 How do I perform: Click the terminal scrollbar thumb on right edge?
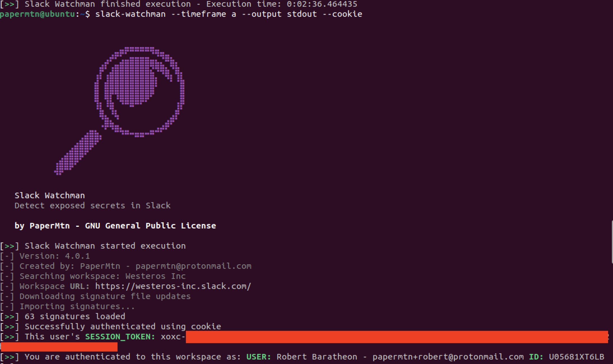tap(612, 242)
